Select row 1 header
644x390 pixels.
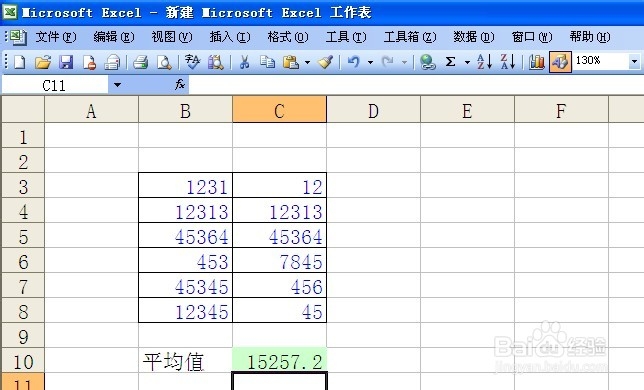pyautogui.click(x=23, y=136)
